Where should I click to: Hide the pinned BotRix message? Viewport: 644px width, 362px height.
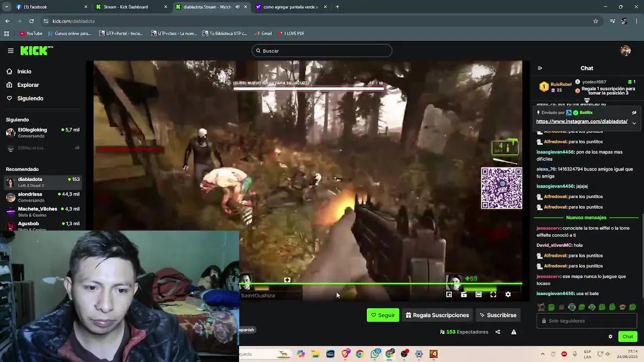tap(634, 113)
